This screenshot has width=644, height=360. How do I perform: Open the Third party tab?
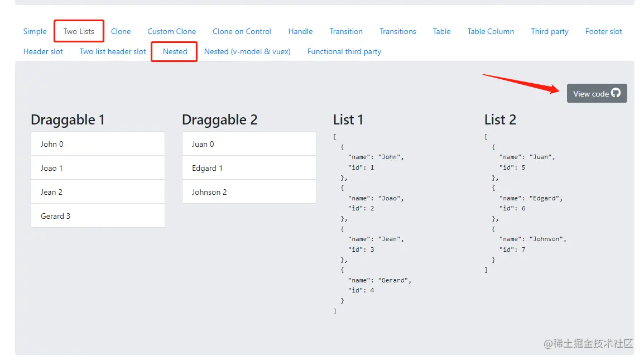pos(549,31)
